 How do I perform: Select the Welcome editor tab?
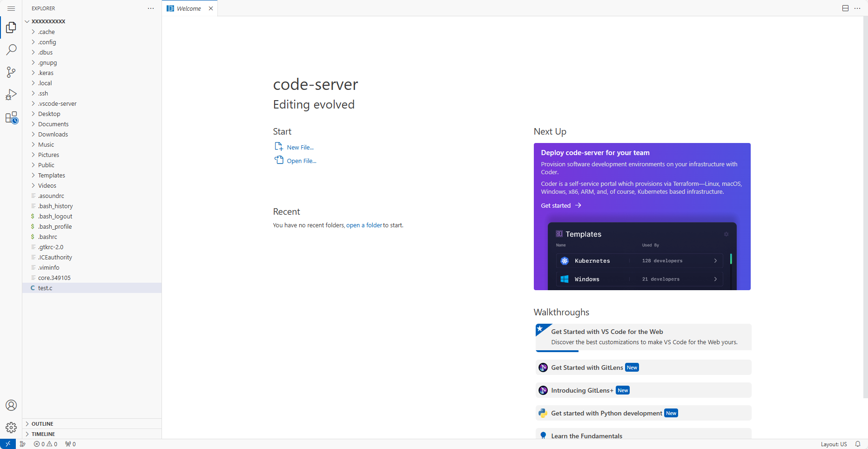tap(189, 8)
